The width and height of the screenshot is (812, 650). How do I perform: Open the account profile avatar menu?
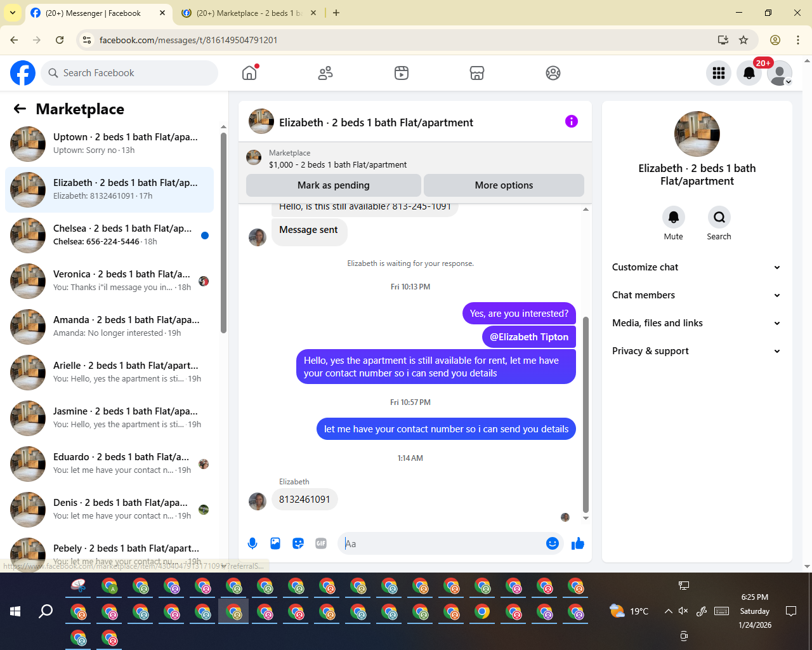click(780, 73)
